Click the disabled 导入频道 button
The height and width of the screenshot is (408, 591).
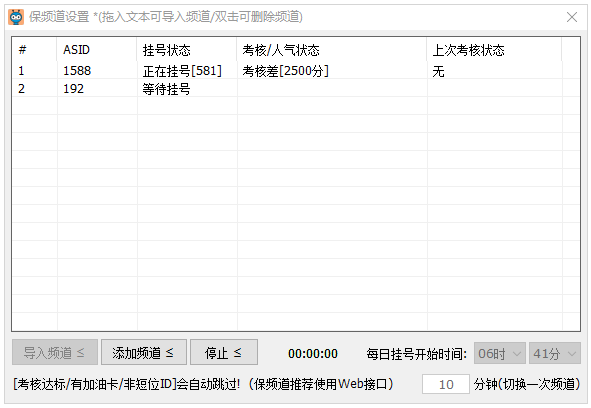tap(55, 352)
